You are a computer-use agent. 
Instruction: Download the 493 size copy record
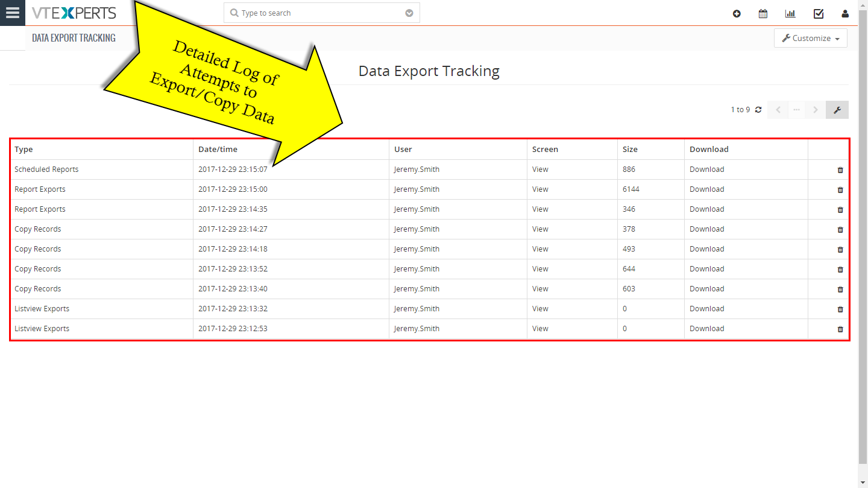point(707,249)
